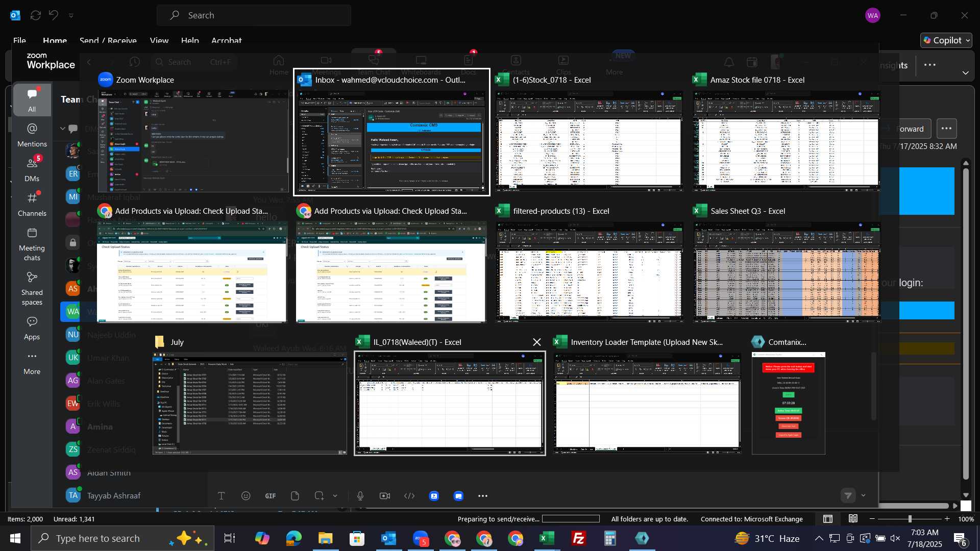This screenshot has height=551, width=980.
Task: Open Apps in Zoom sidebar
Action: pyautogui.click(x=32, y=328)
